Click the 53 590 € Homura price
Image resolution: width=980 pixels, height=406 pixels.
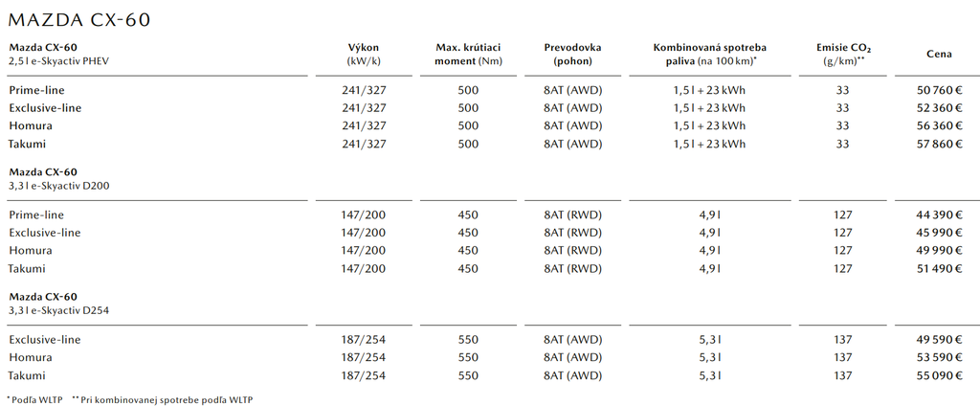pyautogui.click(x=939, y=358)
